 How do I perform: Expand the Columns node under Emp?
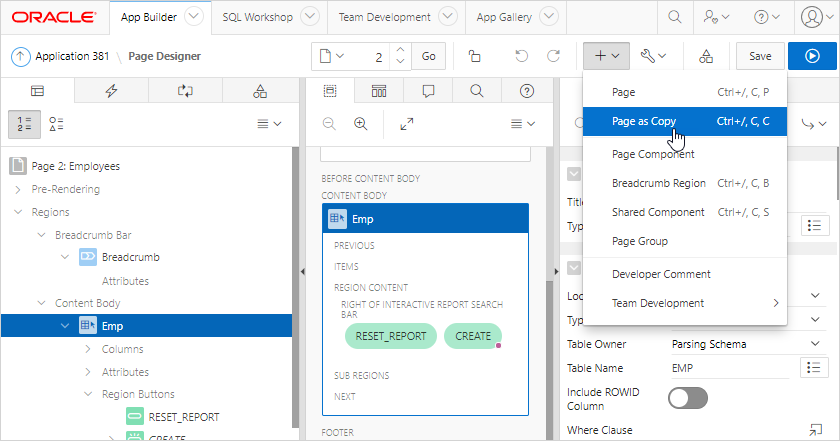tap(88, 349)
